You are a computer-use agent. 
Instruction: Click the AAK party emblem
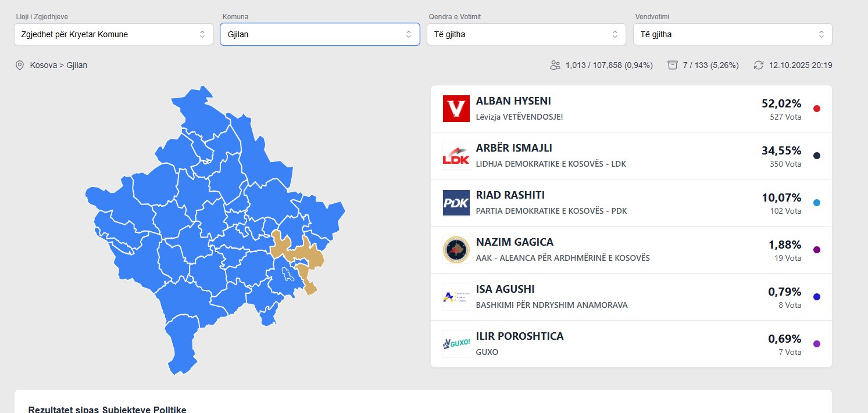[456, 250]
